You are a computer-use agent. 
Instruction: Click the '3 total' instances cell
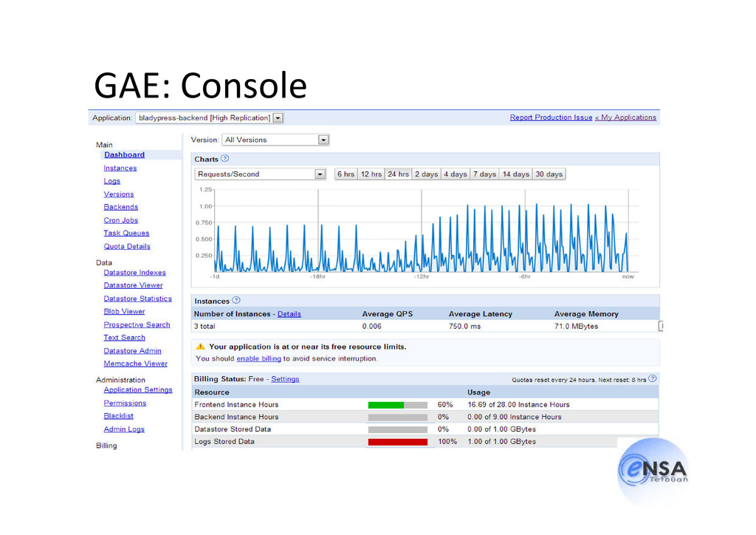click(x=205, y=327)
